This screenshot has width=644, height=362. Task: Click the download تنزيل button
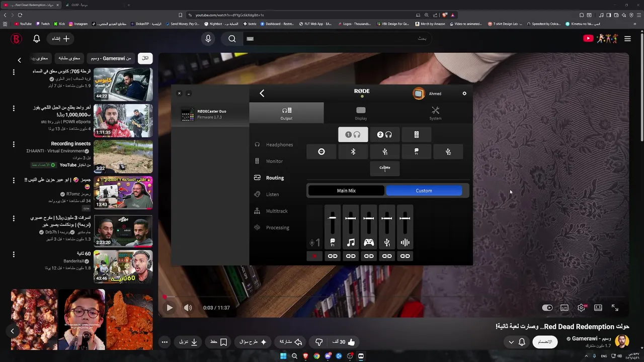coord(188,342)
